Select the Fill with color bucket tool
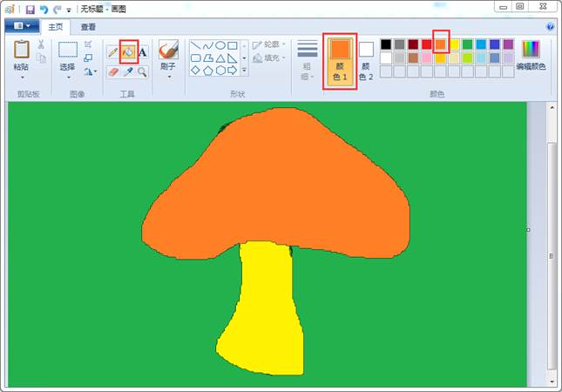The width and height of the screenshot is (562, 392). (x=128, y=52)
